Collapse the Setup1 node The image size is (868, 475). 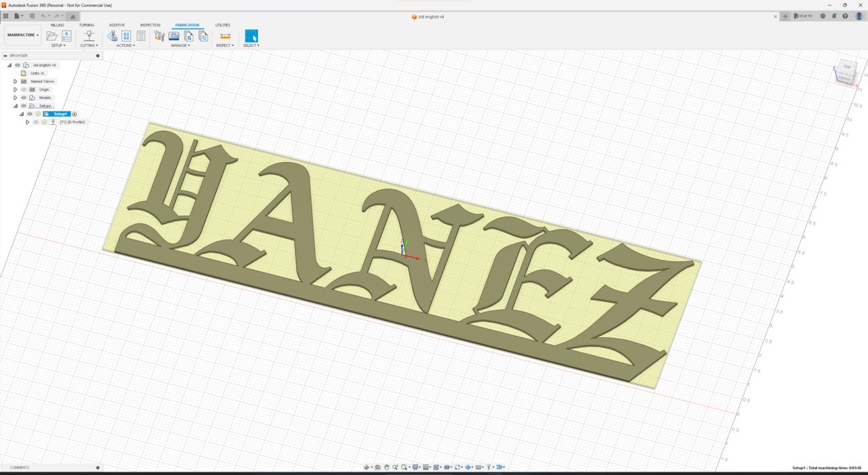pyautogui.click(x=21, y=114)
